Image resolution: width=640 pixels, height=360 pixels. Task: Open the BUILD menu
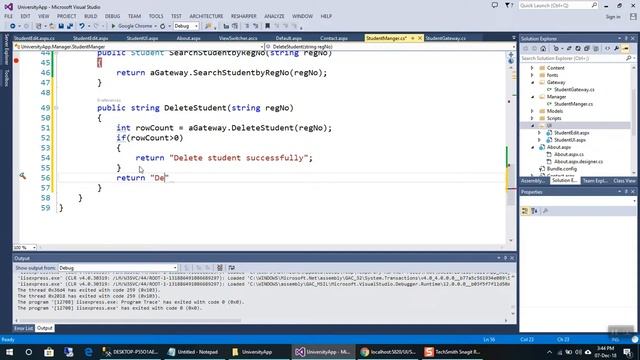coord(91,16)
